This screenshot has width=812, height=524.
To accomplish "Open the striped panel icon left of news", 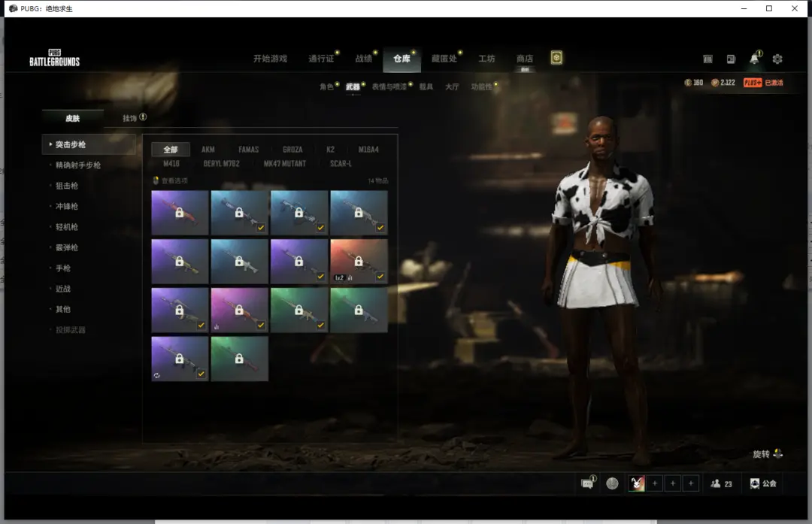I will [708, 59].
